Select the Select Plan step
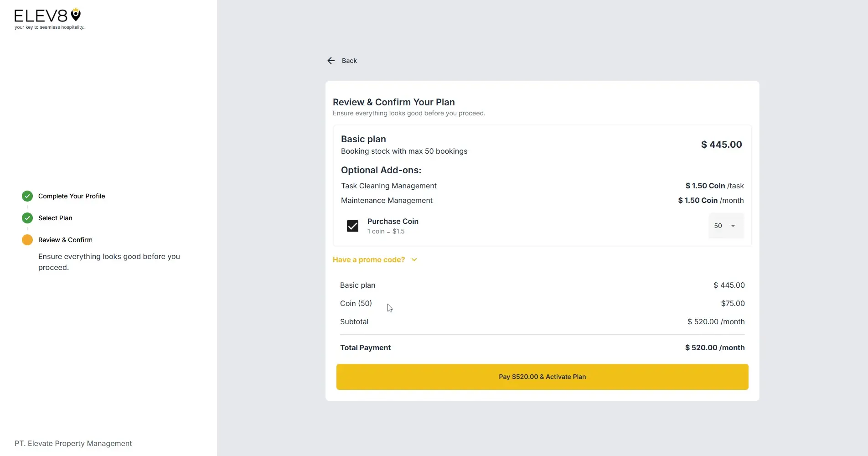This screenshot has width=868, height=456. pos(55,218)
